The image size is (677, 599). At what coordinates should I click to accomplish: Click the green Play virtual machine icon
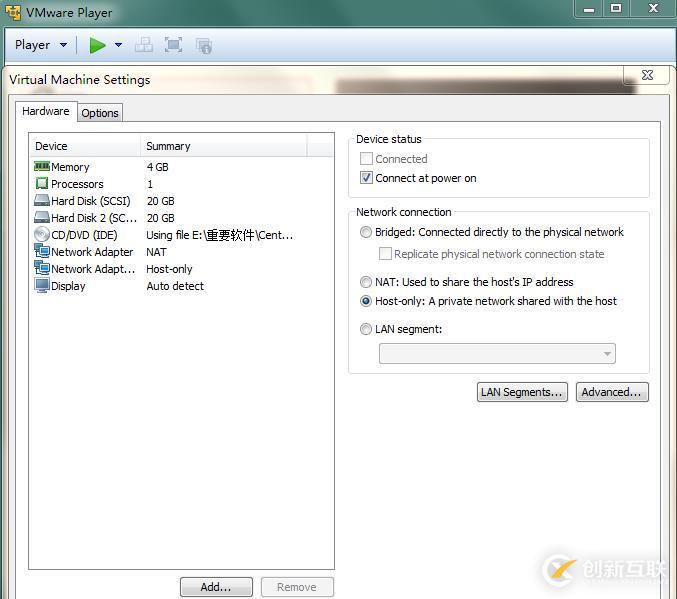(x=97, y=45)
